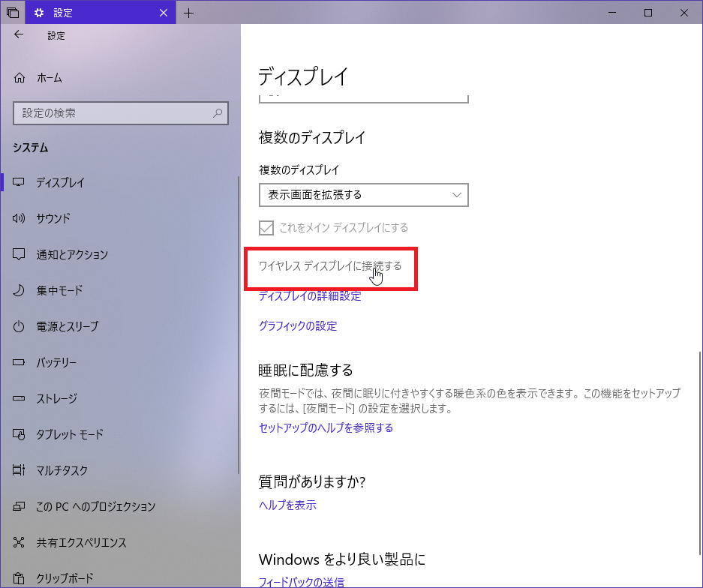
Task: Open セットアップのヘルプを参照する link
Action: click(x=326, y=427)
